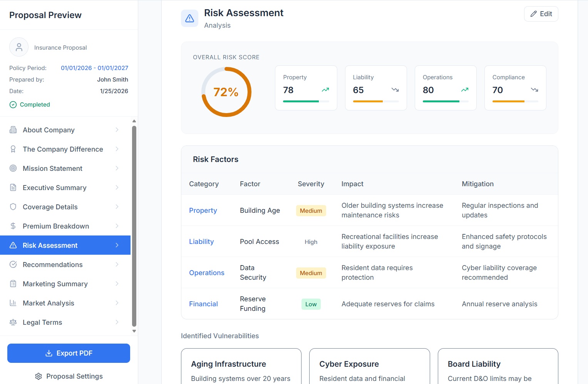Click the Legal Terms scales icon
This screenshot has height=384, width=588.
click(13, 322)
